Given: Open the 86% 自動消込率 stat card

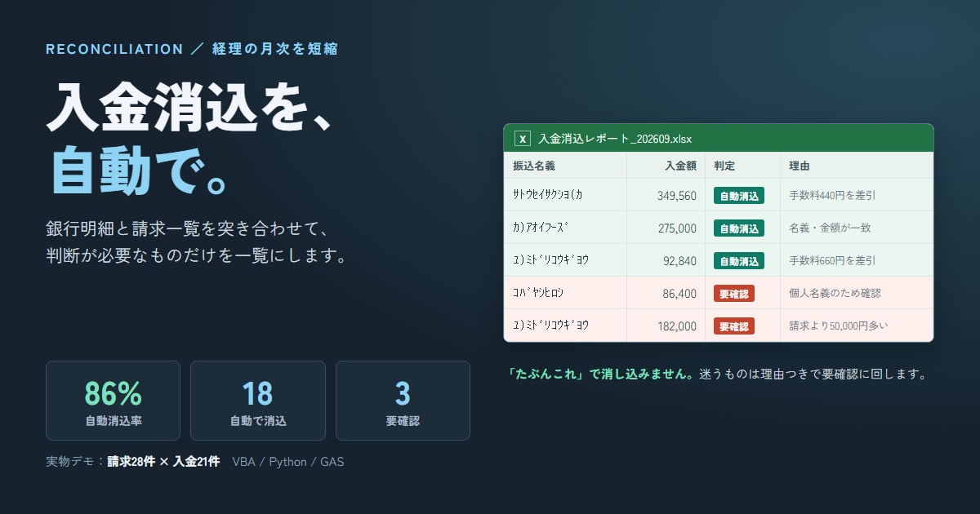Looking at the screenshot, I should coord(113,401).
